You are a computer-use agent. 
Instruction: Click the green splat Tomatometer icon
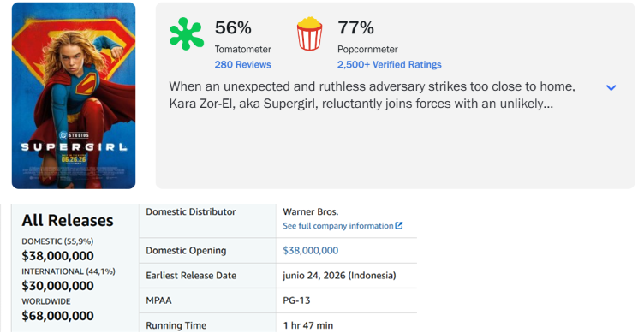[187, 34]
